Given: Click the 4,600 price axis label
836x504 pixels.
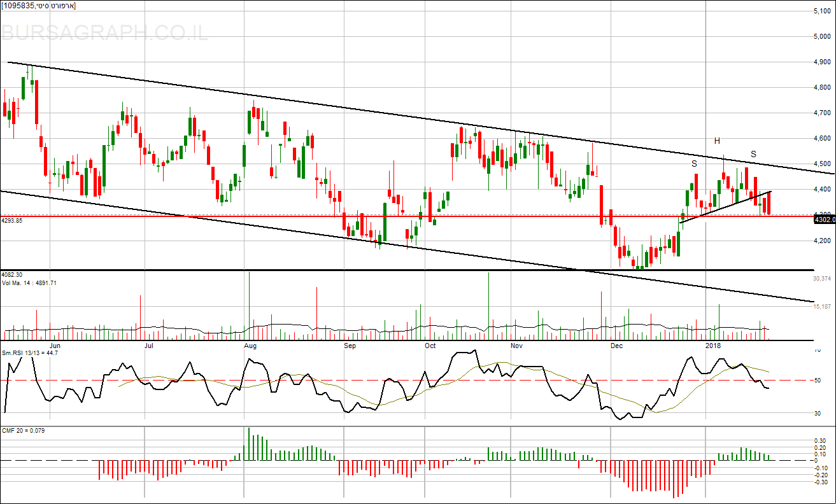Looking at the screenshot, I should pos(823,138).
